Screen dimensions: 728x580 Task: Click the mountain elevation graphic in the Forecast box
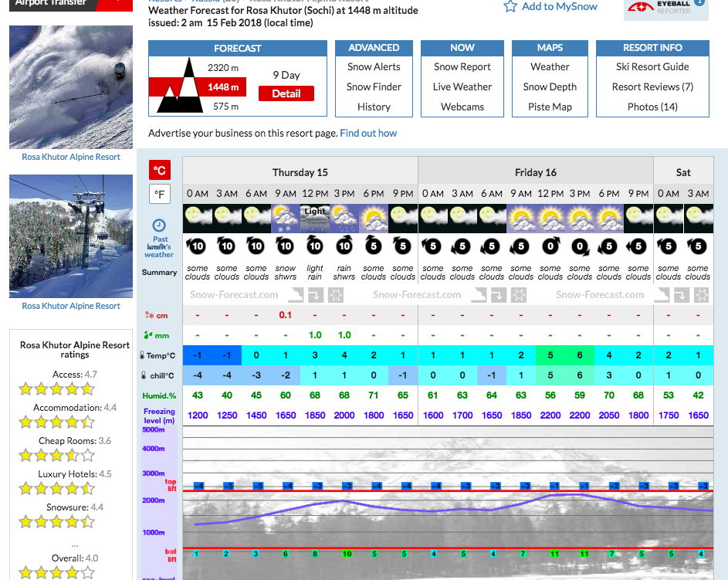180,85
